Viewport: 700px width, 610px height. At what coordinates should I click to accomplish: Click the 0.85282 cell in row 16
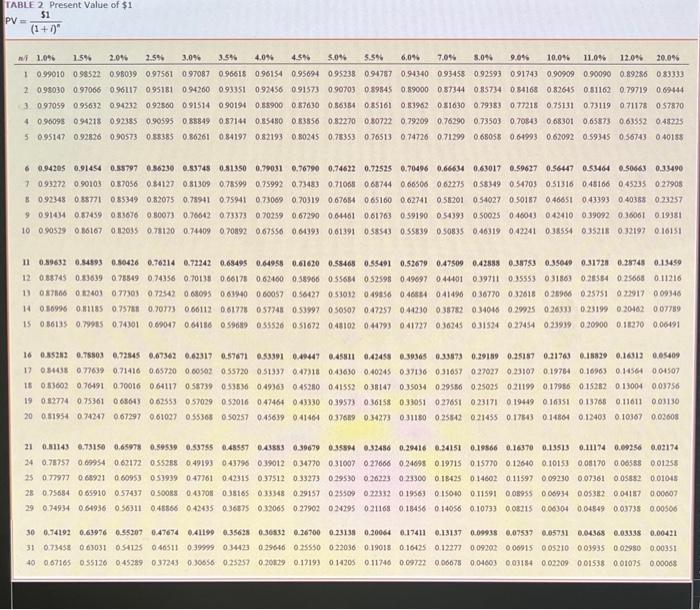click(54, 356)
